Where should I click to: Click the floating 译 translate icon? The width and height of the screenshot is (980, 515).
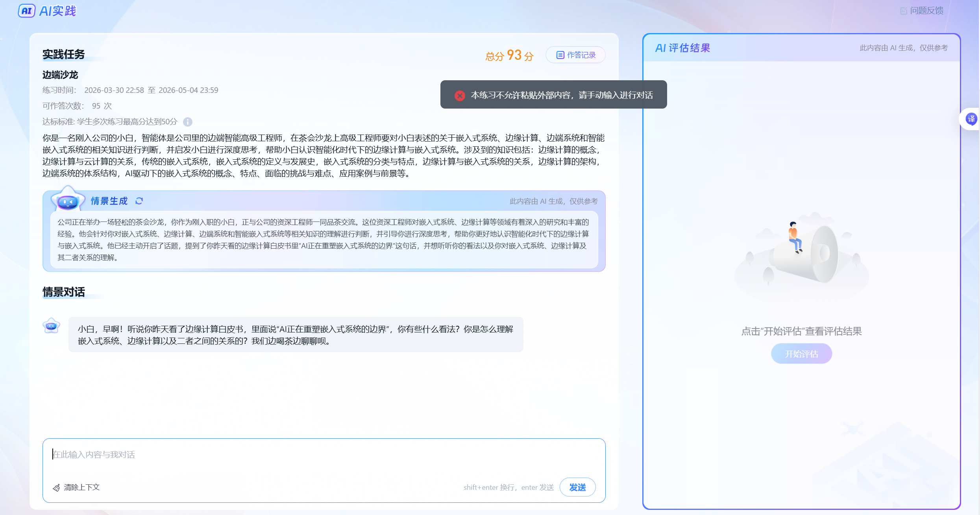pyautogui.click(x=971, y=119)
